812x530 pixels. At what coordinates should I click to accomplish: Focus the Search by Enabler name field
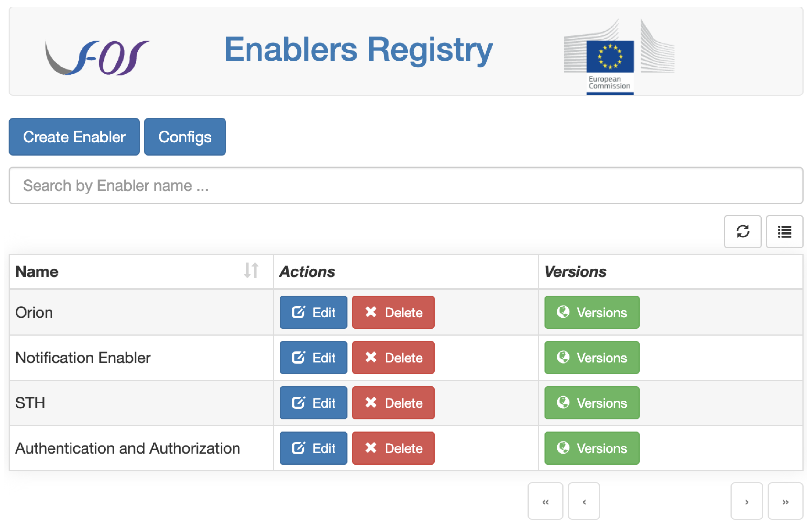point(406,185)
